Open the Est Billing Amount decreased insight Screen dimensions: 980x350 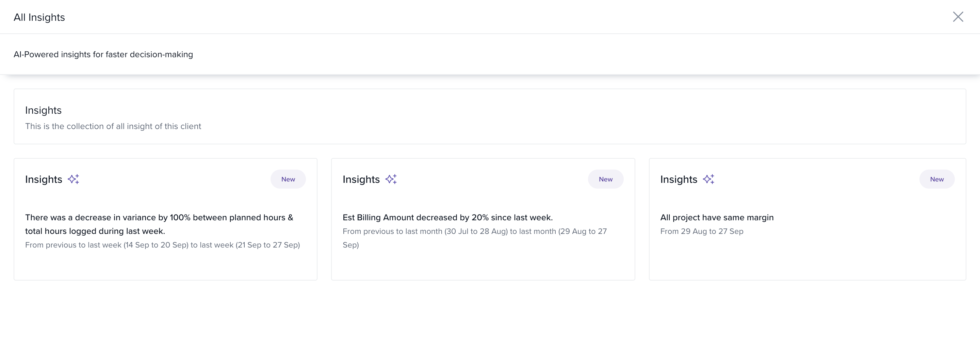[x=447, y=218]
